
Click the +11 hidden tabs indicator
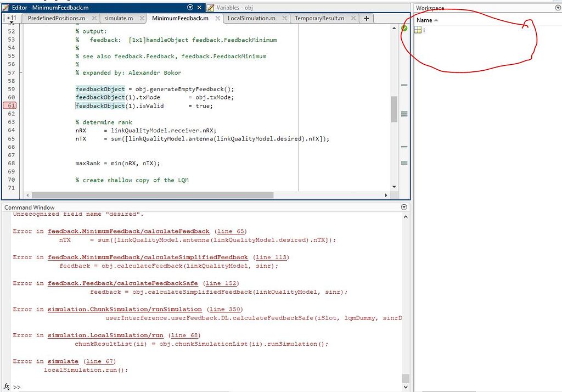coord(11,18)
